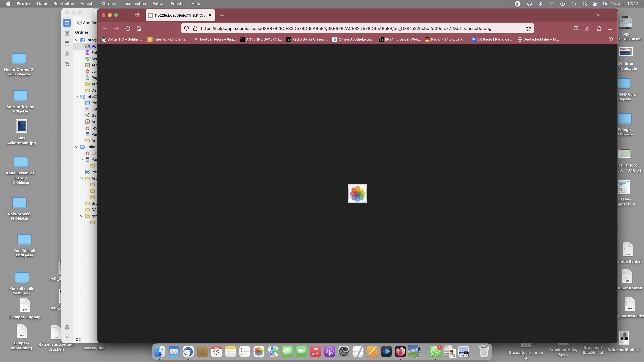This screenshot has height=362, width=644.
Task: Open the list all tabs dropdown arrow
Action: pos(599,15)
